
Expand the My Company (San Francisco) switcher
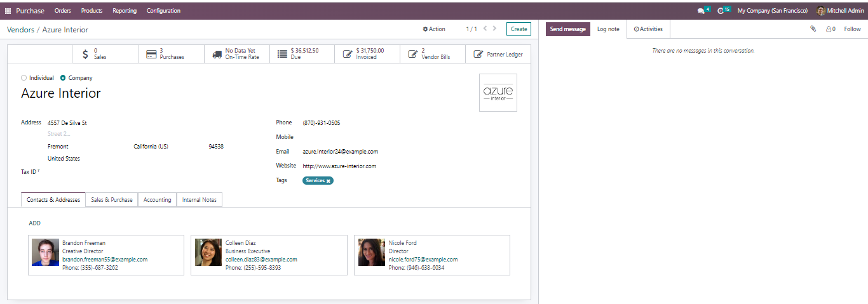click(x=772, y=11)
